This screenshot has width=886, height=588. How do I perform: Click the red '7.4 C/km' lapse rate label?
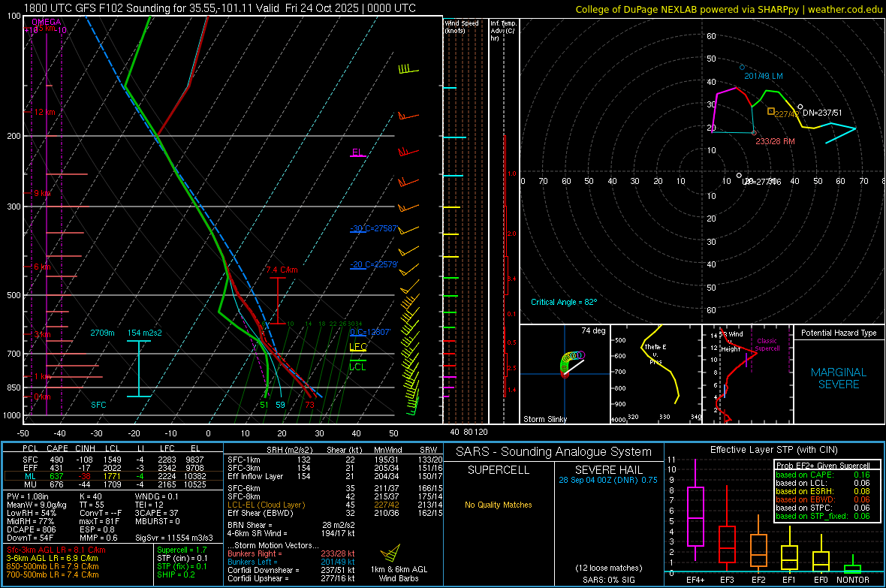(282, 270)
